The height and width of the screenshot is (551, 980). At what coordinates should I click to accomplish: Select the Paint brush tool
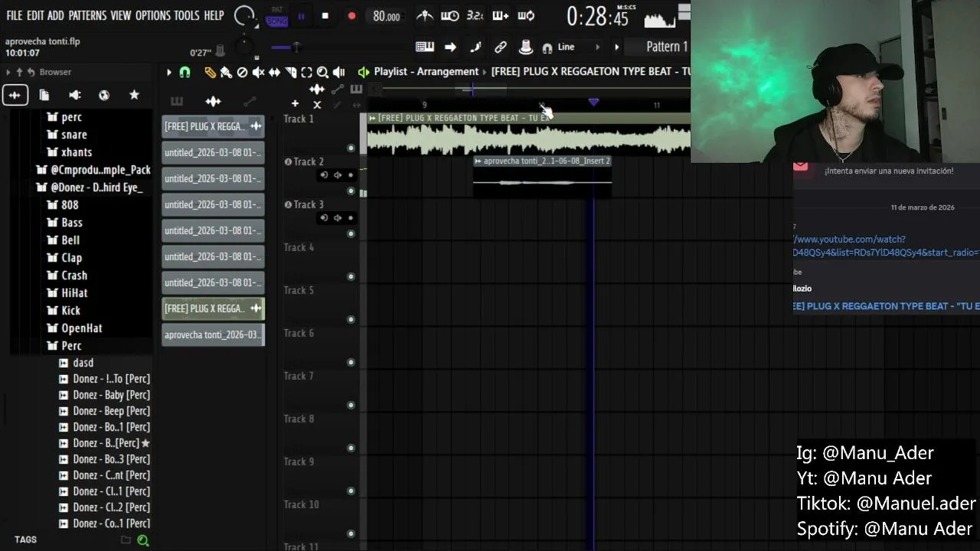tap(226, 72)
